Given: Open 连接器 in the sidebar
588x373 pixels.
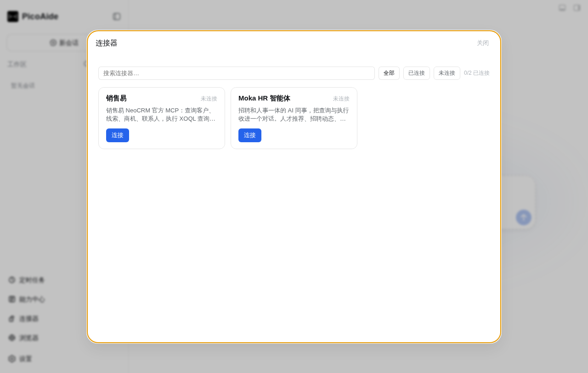Looking at the screenshot, I should (x=28, y=318).
